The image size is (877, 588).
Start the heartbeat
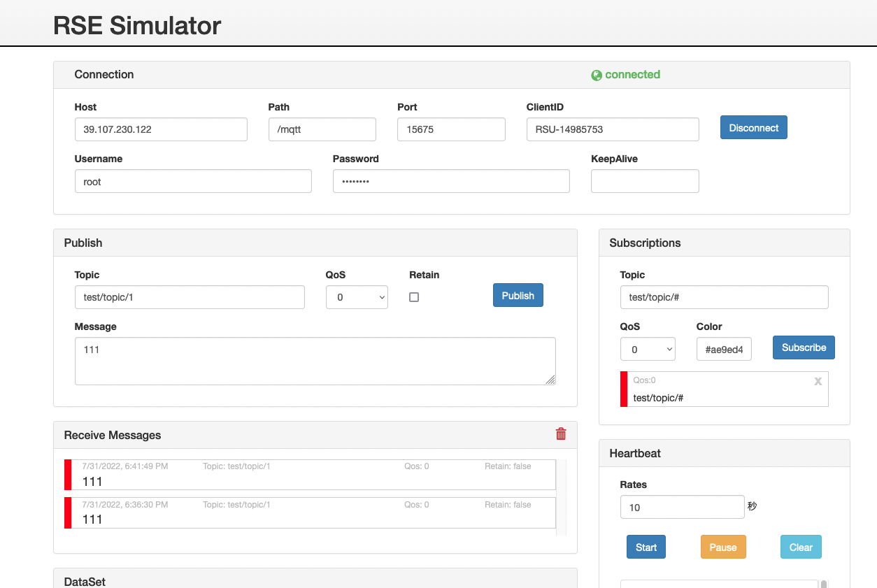pos(646,547)
